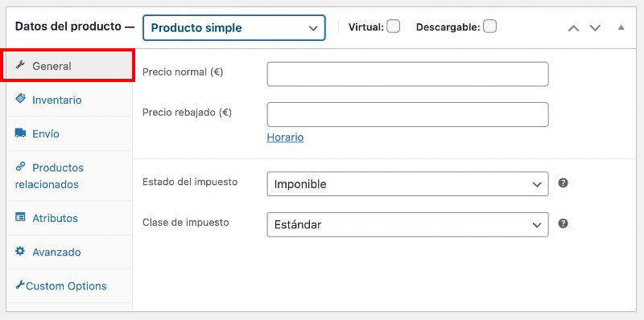The height and width of the screenshot is (320, 644).
Task: Click the gear icon beside Avanzado
Action: point(20,251)
